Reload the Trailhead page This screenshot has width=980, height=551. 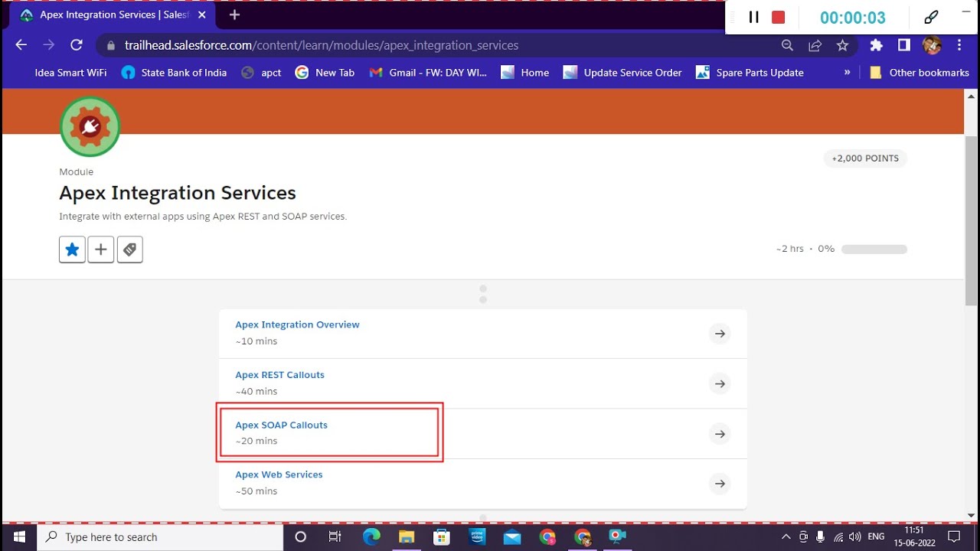pos(76,45)
